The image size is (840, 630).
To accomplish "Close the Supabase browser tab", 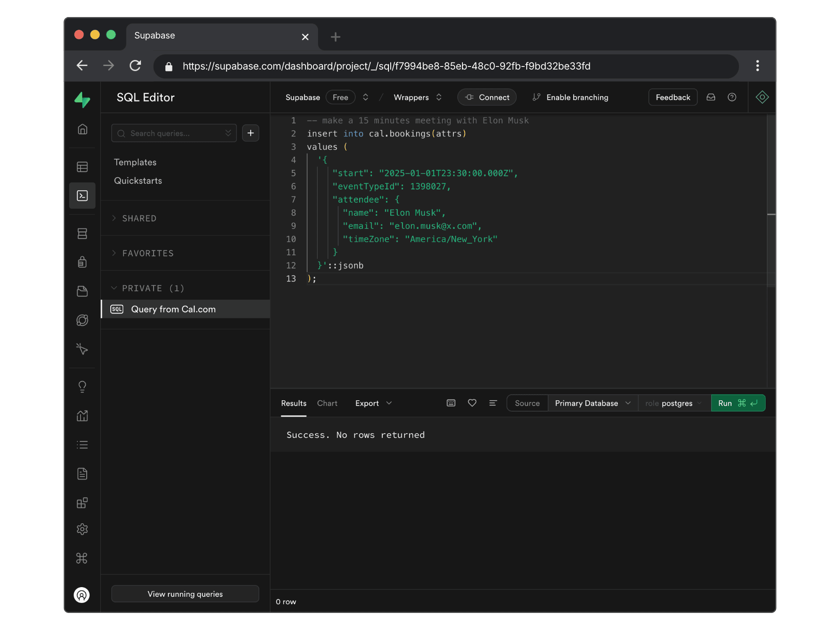I will [305, 37].
